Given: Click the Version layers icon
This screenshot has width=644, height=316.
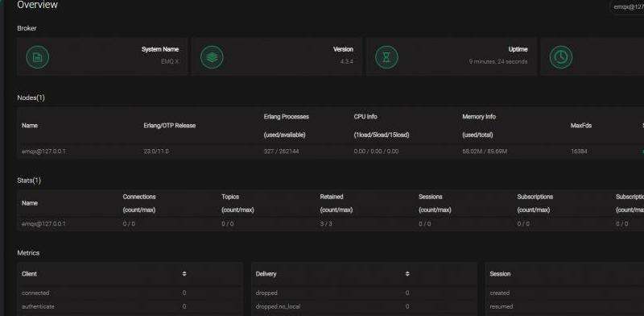Looking at the screenshot, I should coord(212,57).
